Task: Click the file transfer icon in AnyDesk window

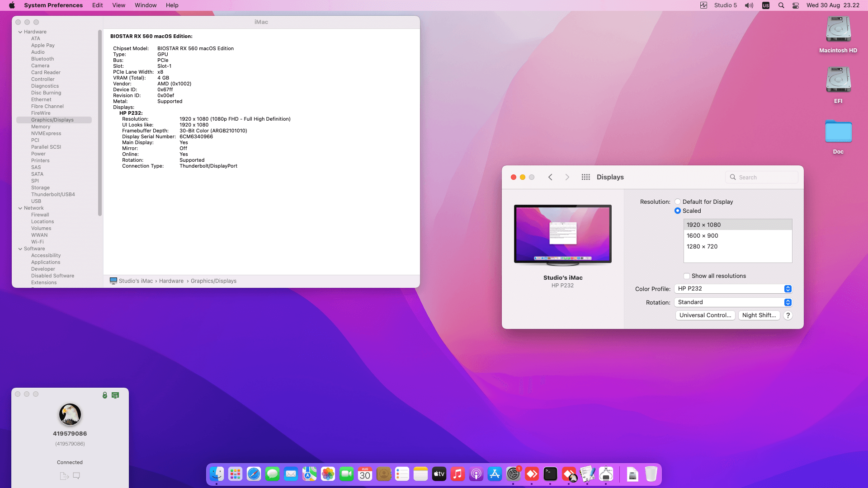Action: 64,476
